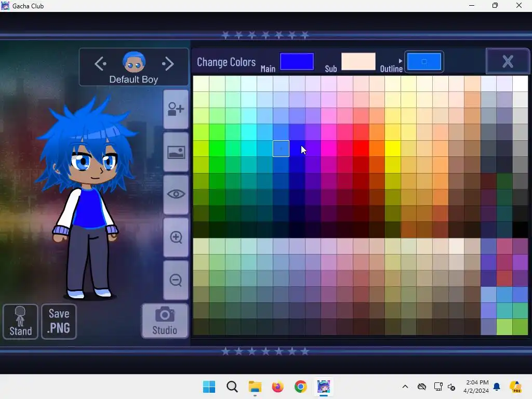The width and height of the screenshot is (532, 399).
Task: Pick the bright orange palette cell
Action: click(x=377, y=149)
